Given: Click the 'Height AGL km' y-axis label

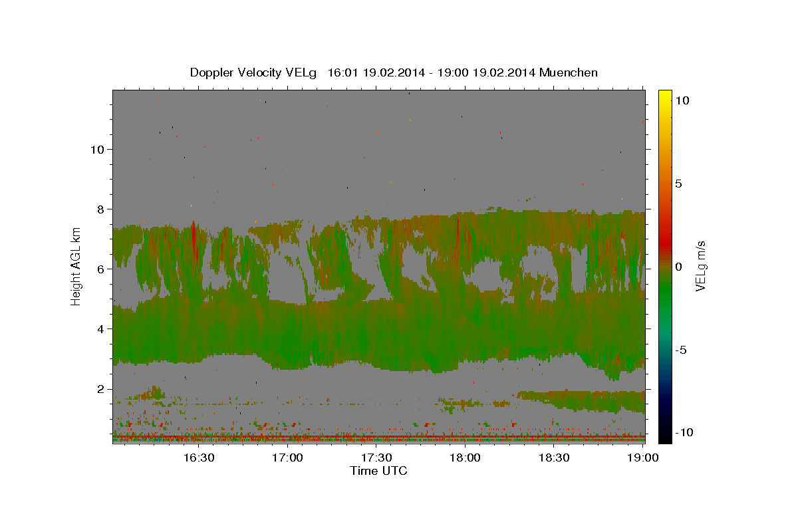Looking at the screenshot, I should click(76, 266).
